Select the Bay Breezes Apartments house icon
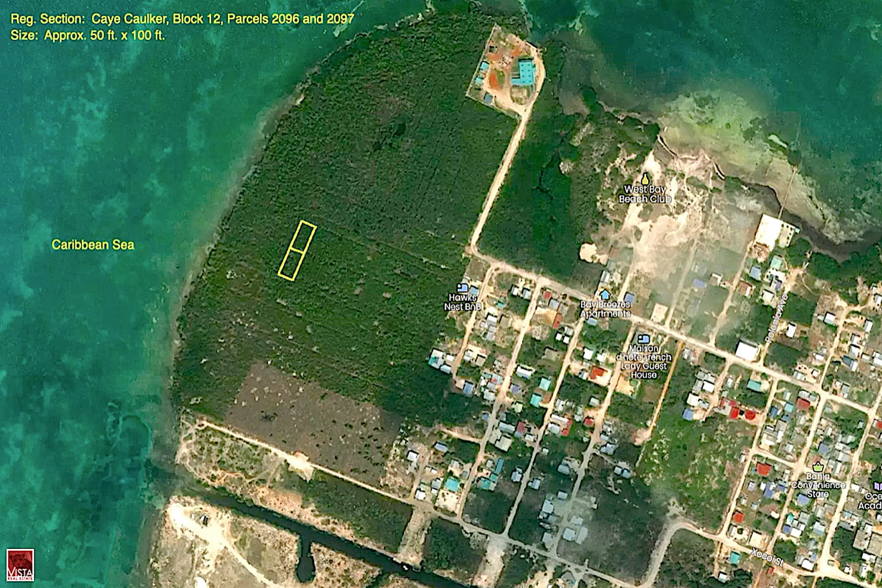This screenshot has width=882, height=588. [605, 294]
